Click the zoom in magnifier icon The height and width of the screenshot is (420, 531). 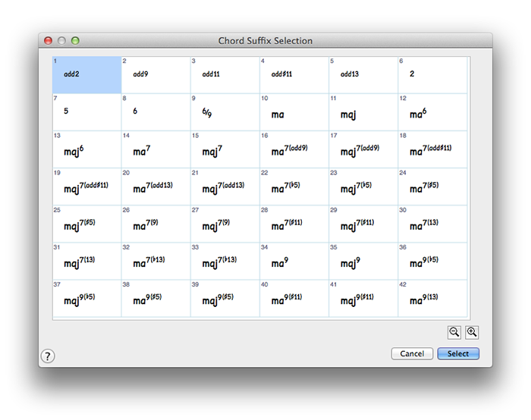coord(472,332)
